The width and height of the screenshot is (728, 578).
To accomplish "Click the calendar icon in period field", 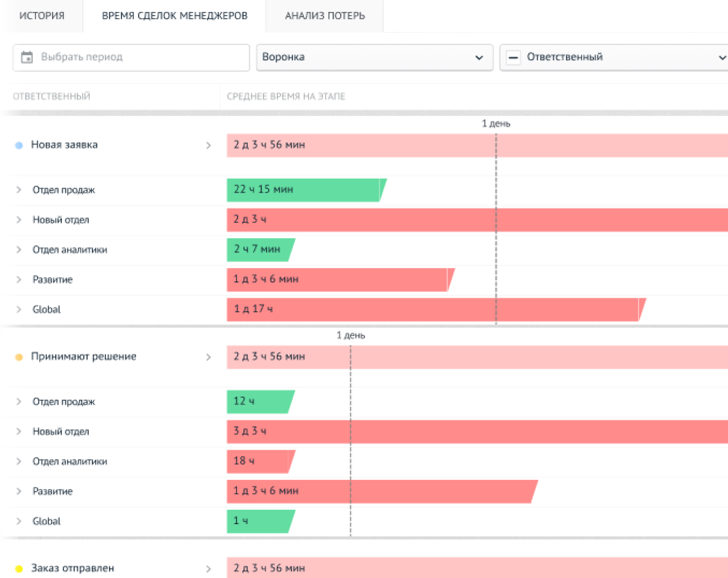I will click(x=27, y=57).
